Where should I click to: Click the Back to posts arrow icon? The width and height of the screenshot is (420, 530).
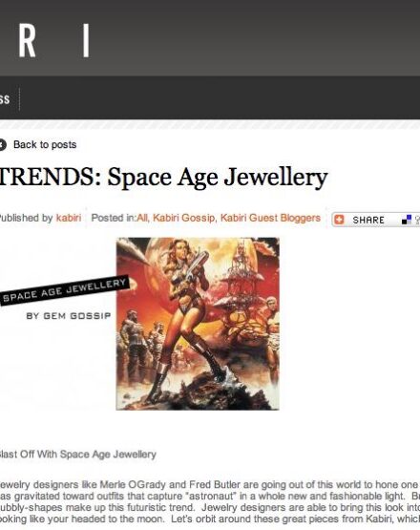(x=2, y=145)
